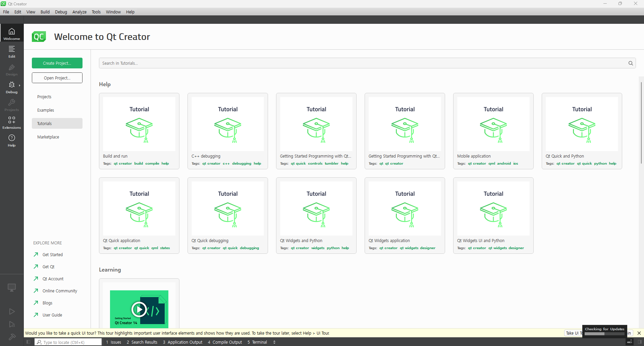Dismiss the UI tour info bar

tap(639, 333)
